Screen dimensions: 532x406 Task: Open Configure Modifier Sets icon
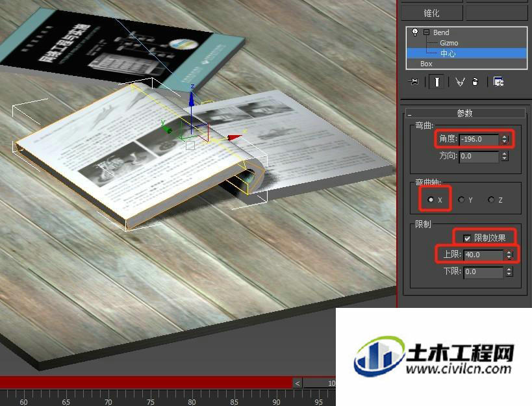click(x=498, y=82)
